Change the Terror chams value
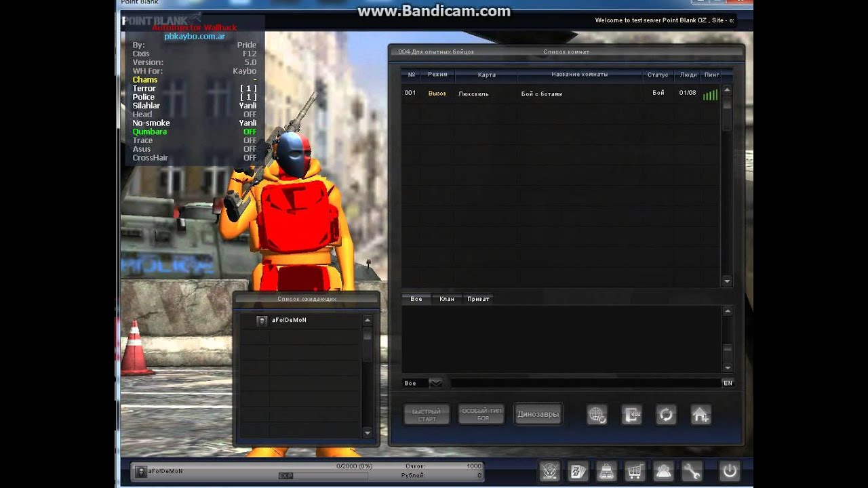The image size is (868, 488). tap(248, 89)
